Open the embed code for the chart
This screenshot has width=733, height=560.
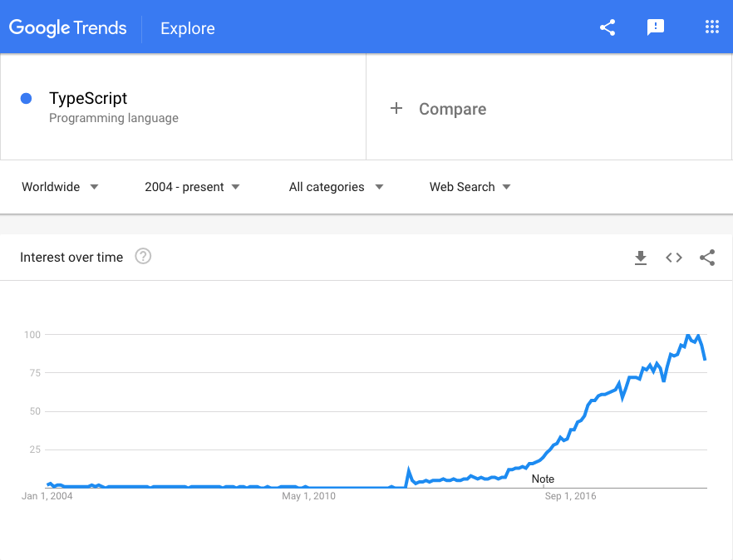673,258
